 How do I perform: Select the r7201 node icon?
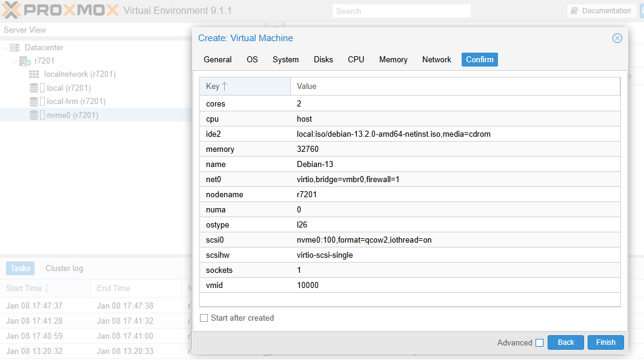25,61
